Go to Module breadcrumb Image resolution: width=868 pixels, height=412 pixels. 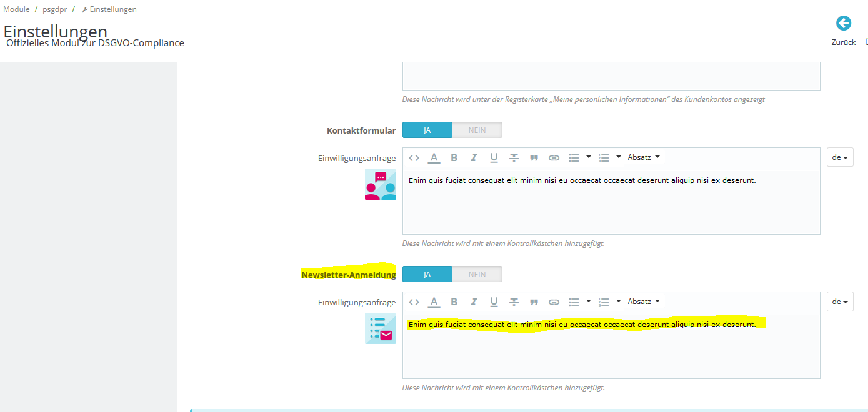point(16,9)
